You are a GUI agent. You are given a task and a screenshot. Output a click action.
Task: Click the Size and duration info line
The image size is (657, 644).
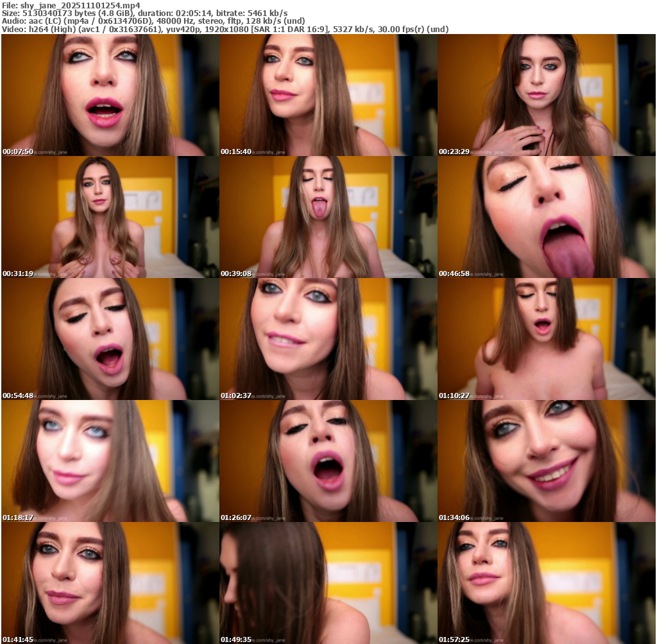(144, 13)
